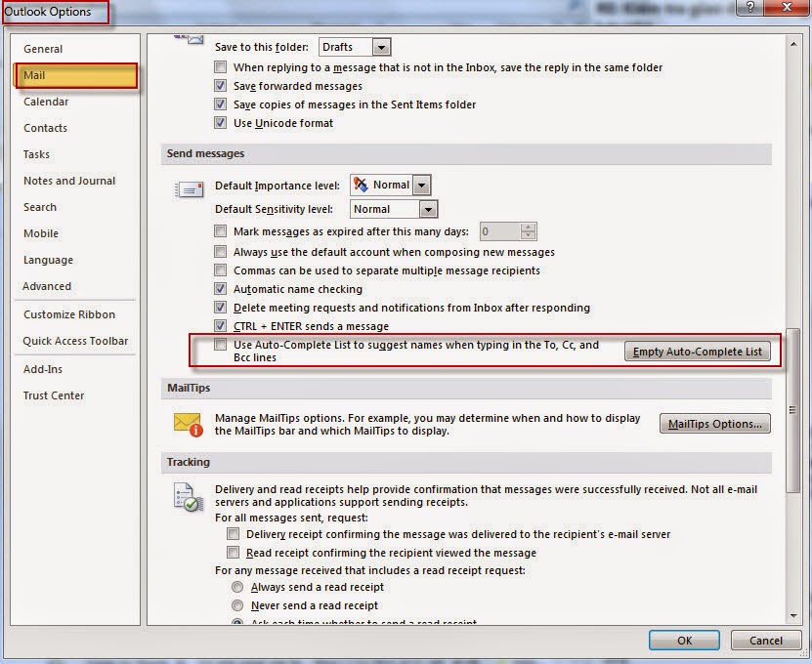Toggle CTRL + ENTER sends a message
This screenshot has width=812, height=664.
(221, 326)
